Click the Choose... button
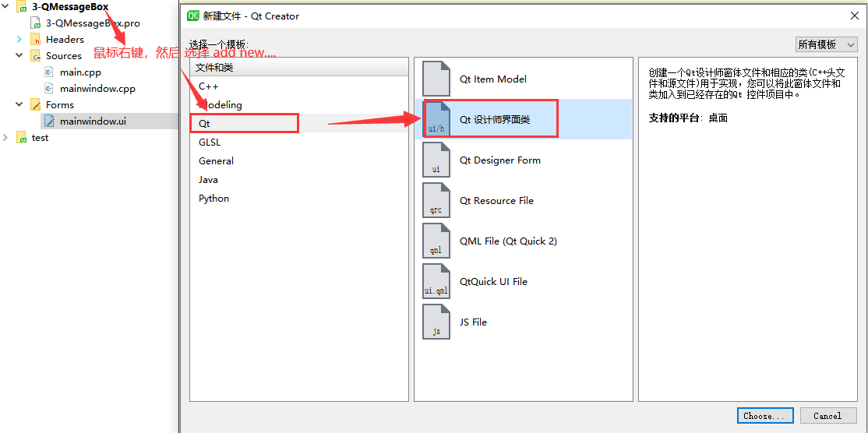868x433 pixels. (x=765, y=416)
